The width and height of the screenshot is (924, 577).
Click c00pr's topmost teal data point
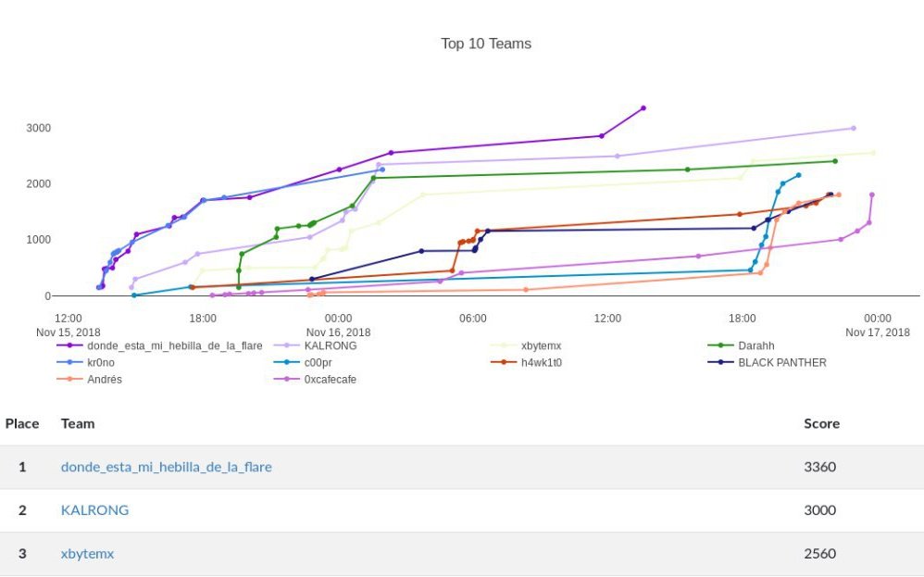point(798,175)
